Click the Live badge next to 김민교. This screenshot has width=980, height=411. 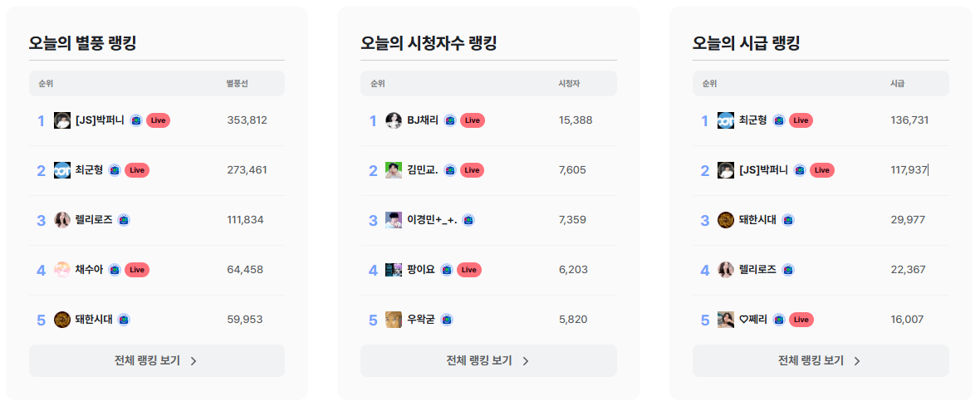(x=472, y=170)
